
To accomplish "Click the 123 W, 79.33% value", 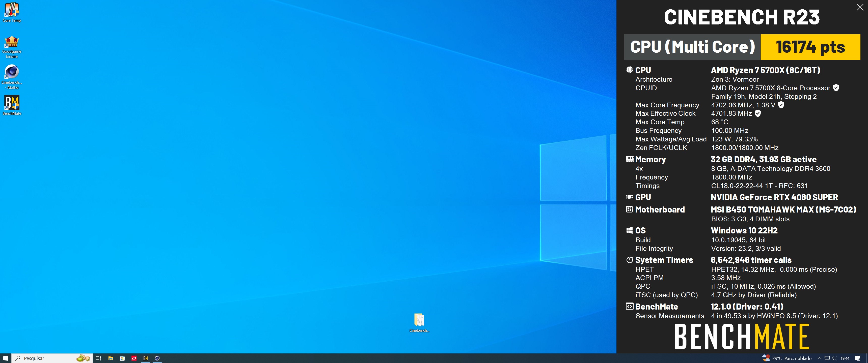I will [x=735, y=139].
